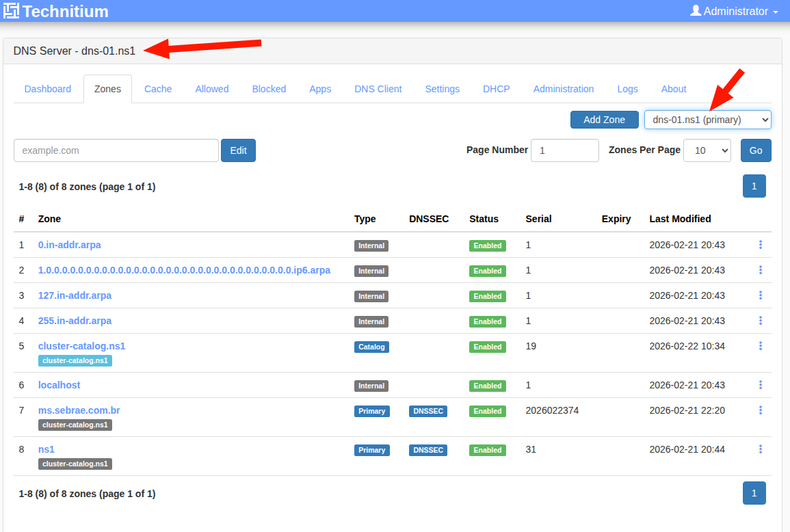The image size is (790, 532).
Task: Open options menu for localhost zone
Action: pyautogui.click(x=760, y=385)
